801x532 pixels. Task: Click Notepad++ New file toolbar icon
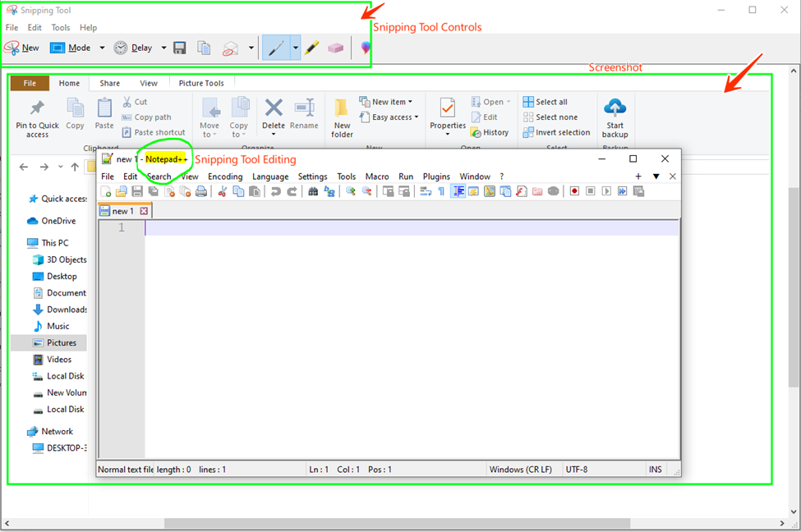[106, 191]
